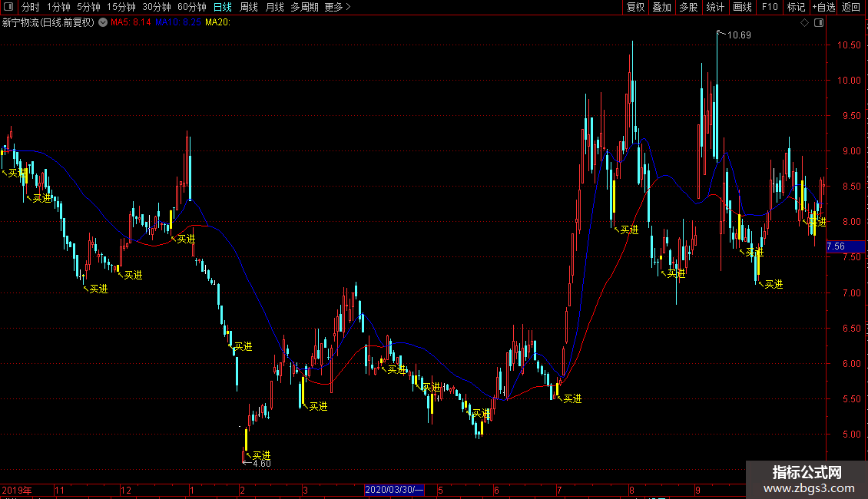
Task: Toggle the right side panel icon
Action: click(819, 23)
